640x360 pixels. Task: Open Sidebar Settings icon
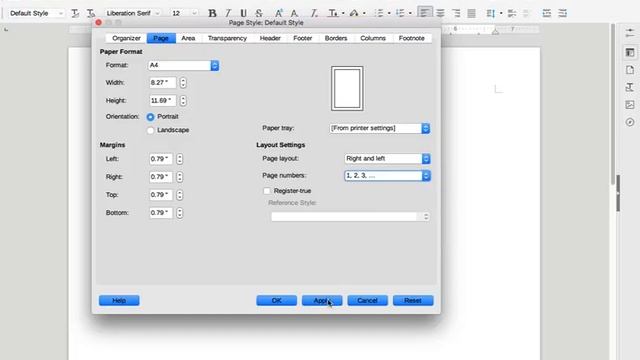630,34
